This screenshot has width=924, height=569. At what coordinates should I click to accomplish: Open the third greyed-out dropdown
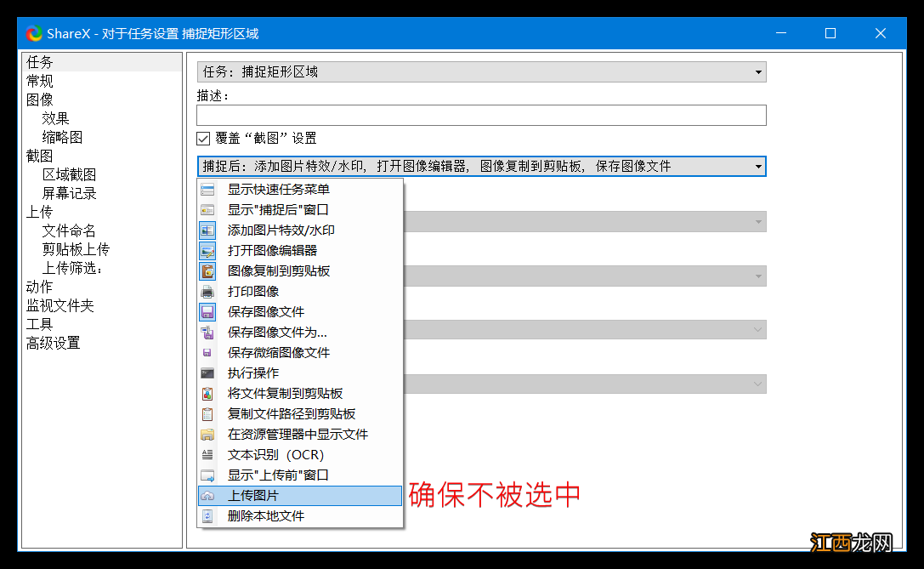[585, 330]
